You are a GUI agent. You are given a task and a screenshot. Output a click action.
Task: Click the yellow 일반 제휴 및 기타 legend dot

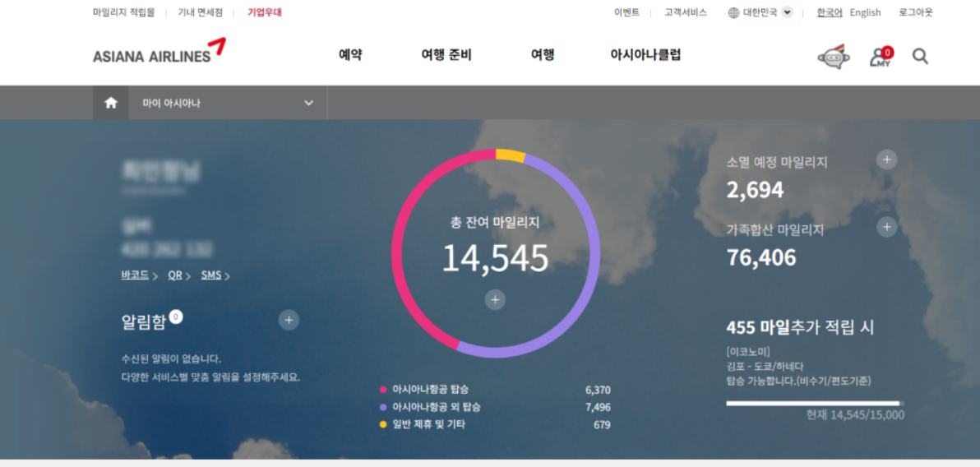(x=383, y=424)
